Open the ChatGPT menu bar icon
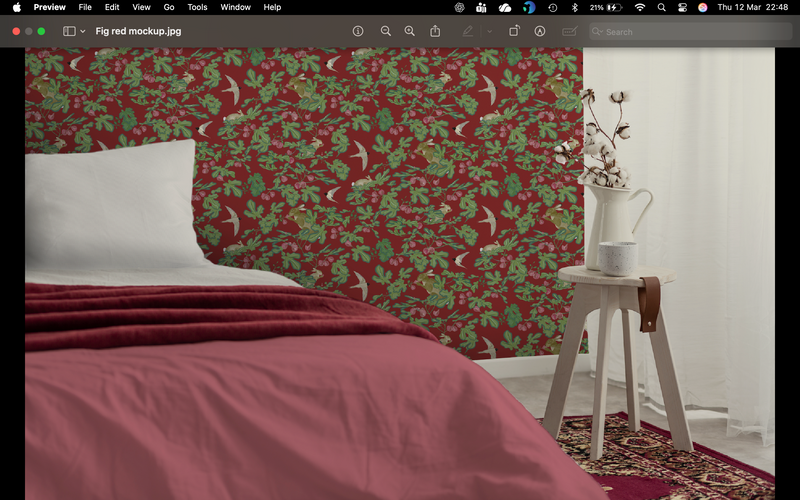The height and width of the screenshot is (500, 800). (x=460, y=7)
